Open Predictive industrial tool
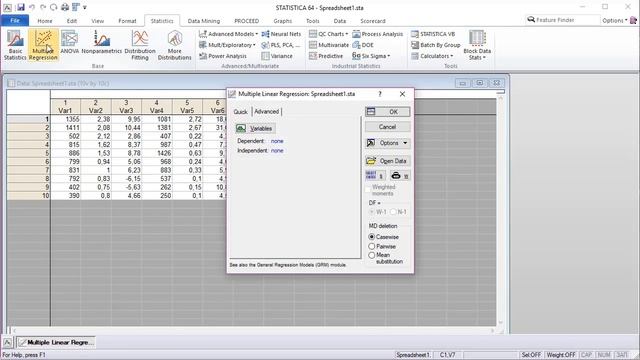 (326, 56)
